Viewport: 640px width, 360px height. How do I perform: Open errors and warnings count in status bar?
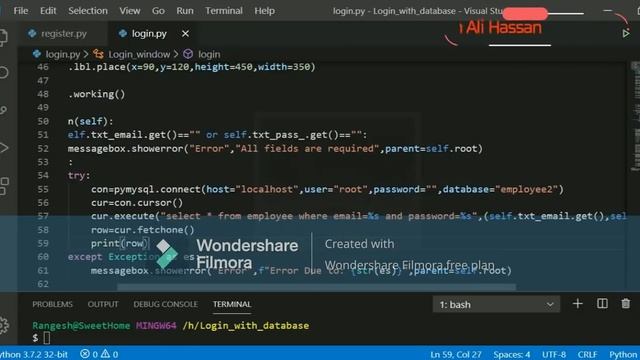pos(99,354)
